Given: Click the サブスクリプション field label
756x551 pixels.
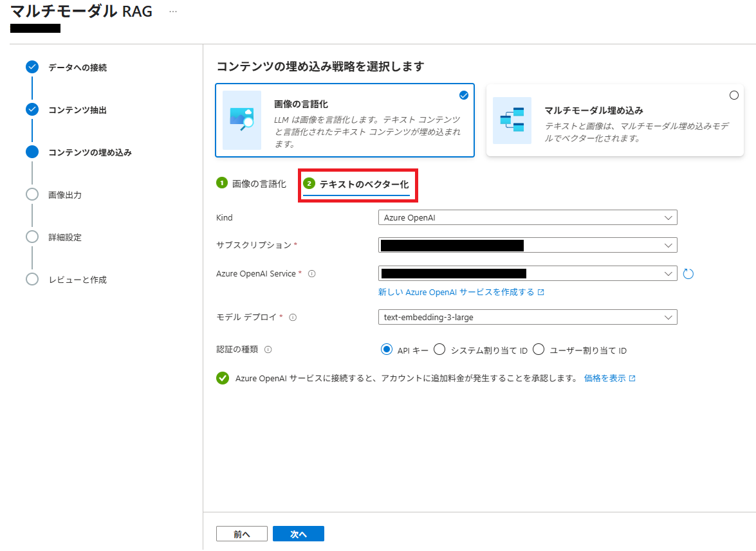Looking at the screenshot, I should tap(254, 245).
